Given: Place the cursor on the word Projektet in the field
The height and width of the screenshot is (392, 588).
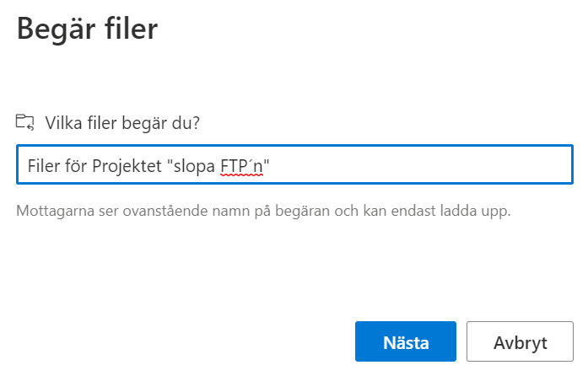Looking at the screenshot, I should point(127,166).
